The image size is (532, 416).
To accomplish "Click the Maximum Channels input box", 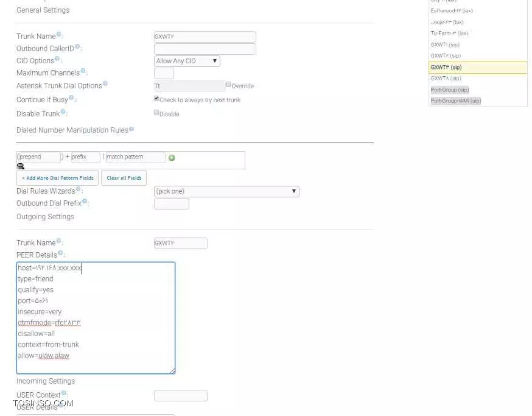I will [164, 73].
